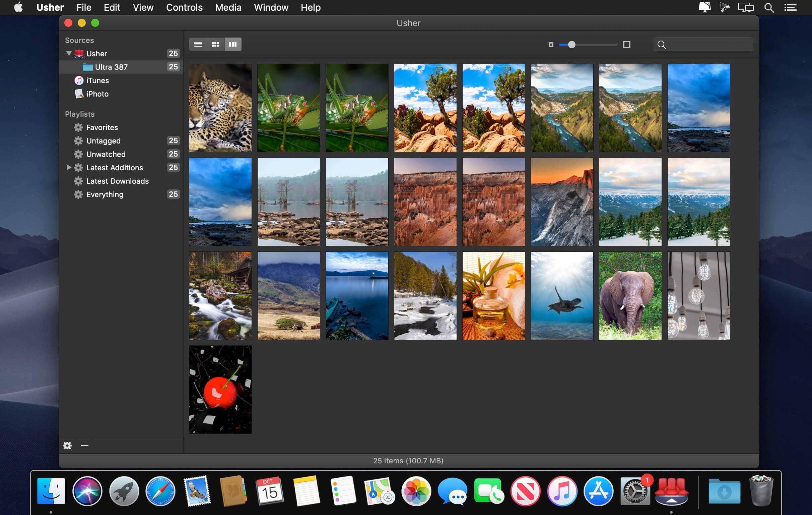Image resolution: width=812 pixels, height=515 pixels.
Task: Open the Controls menu
Action: [x=184, y=7]
